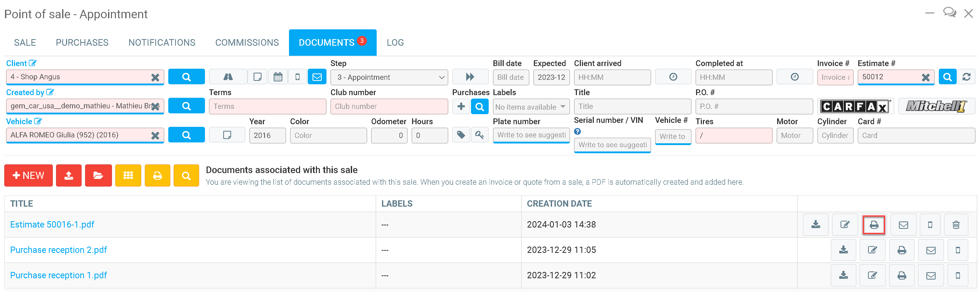Click the Plate number input field
The image size is (980, 292).
(x=531, y=135)
